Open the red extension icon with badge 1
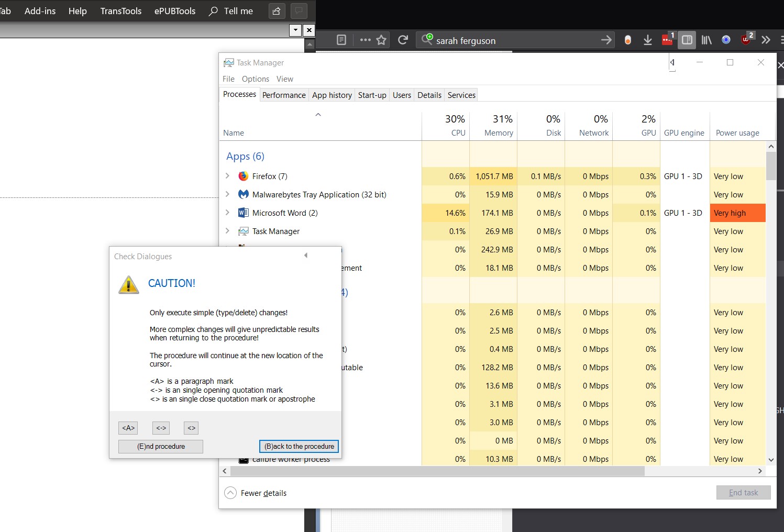Viewport: 784px width, 532px height. [668, 39]
